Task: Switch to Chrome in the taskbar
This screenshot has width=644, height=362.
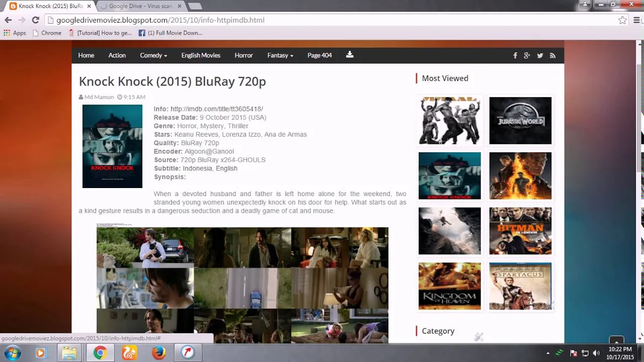Action: [100, 353]
